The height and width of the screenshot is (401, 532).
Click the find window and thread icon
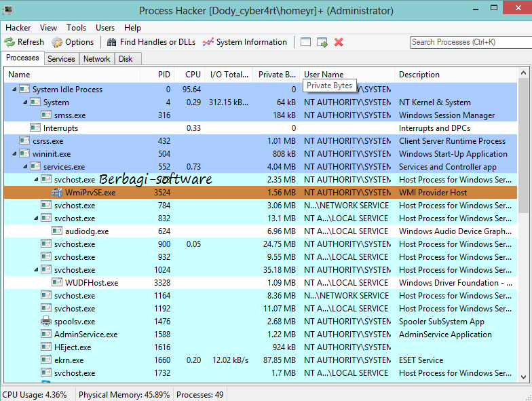pos(322,42)
